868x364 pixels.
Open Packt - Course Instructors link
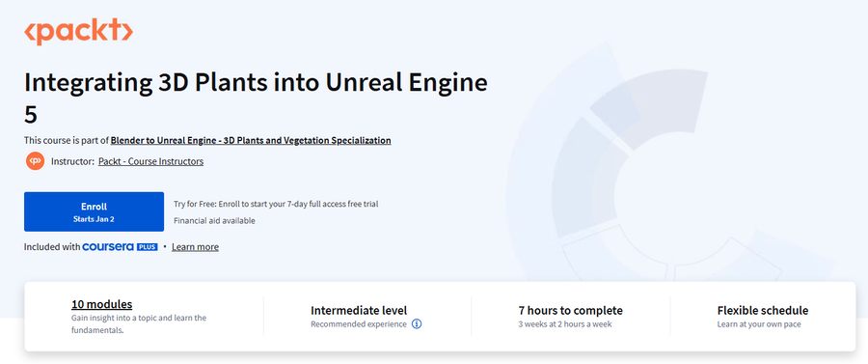150,162
